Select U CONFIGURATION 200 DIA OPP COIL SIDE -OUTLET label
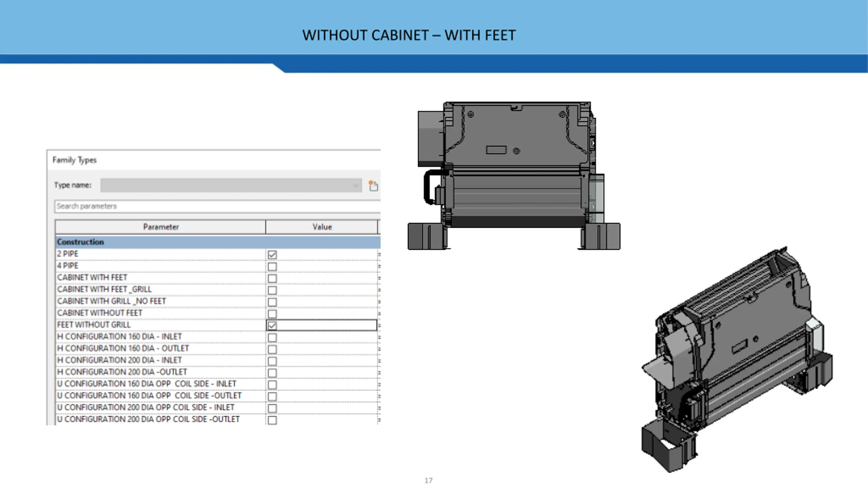This screenshot has height=488, width=868. pos(149,419)
